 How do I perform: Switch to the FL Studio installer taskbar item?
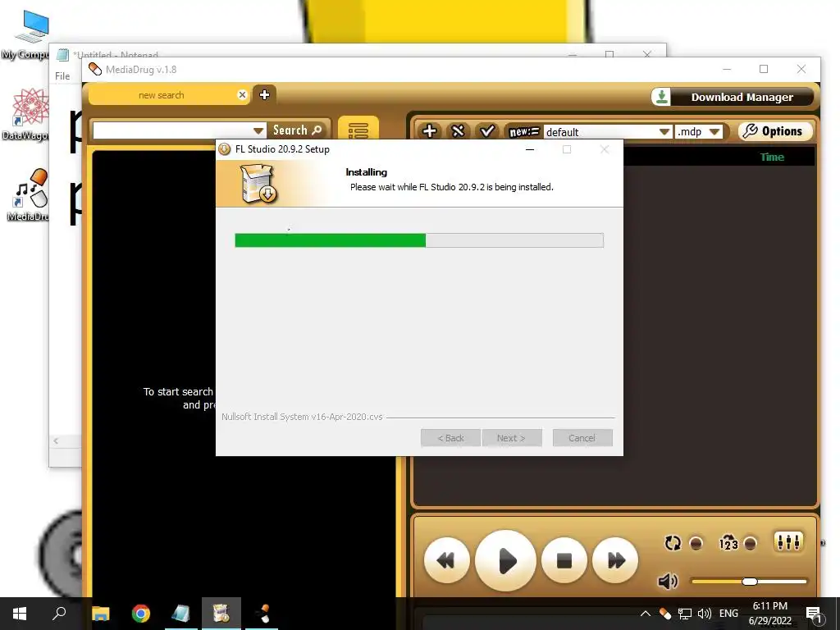[x=221, y=614]
